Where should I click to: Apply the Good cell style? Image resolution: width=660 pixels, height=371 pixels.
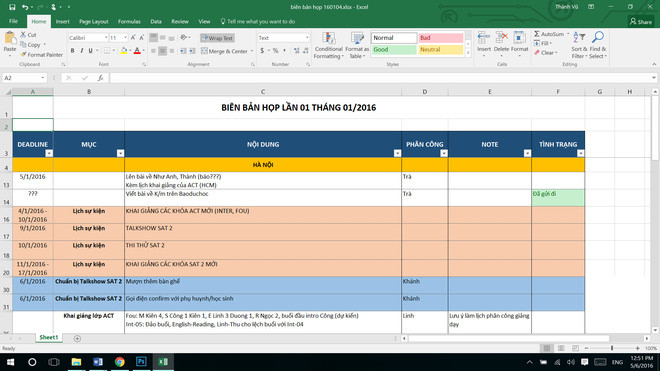click(x=394, y=50)
